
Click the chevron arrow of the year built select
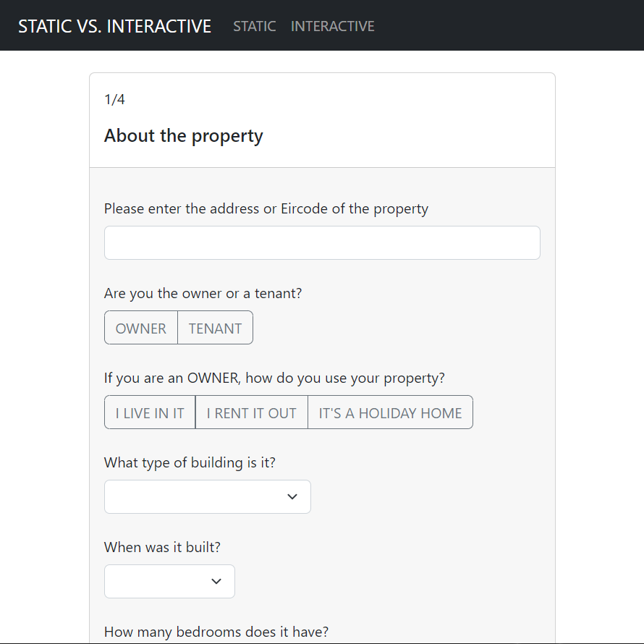216,582
